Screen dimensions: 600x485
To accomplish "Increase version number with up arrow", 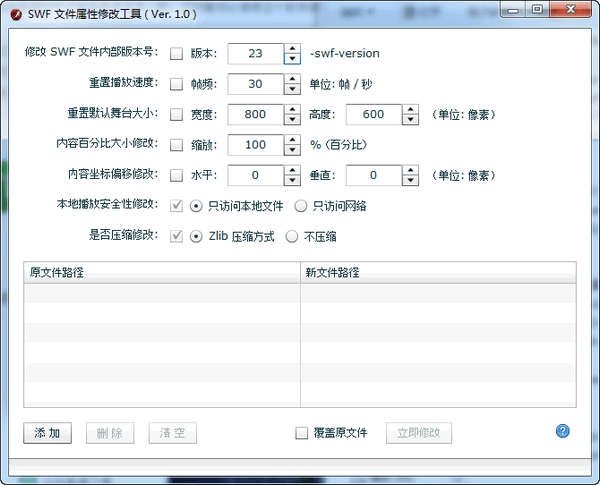I will (292, 49).
